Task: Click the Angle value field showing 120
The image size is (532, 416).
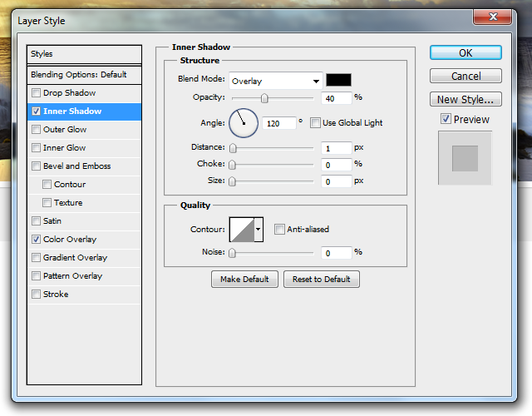Action: 279,123
